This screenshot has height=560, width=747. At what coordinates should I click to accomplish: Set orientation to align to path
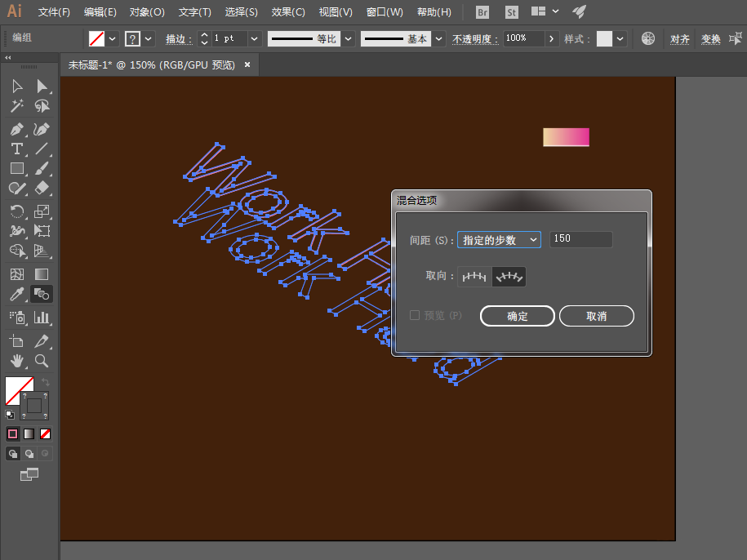click(x=509, y=277)
